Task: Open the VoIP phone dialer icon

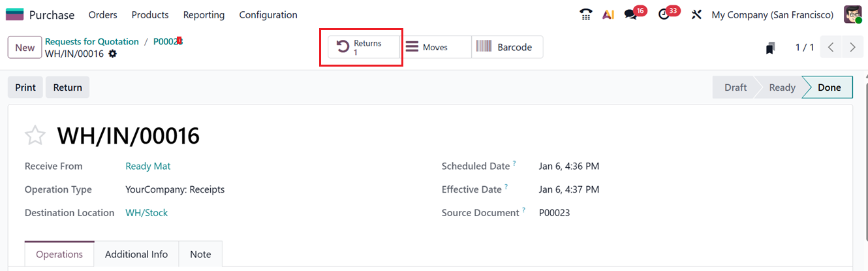Action: point(585,14)
